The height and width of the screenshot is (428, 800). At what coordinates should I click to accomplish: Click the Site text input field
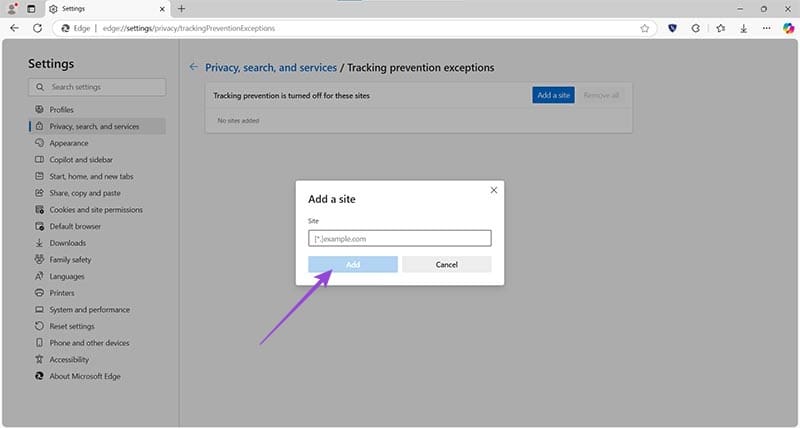click(x=399, y=238)
